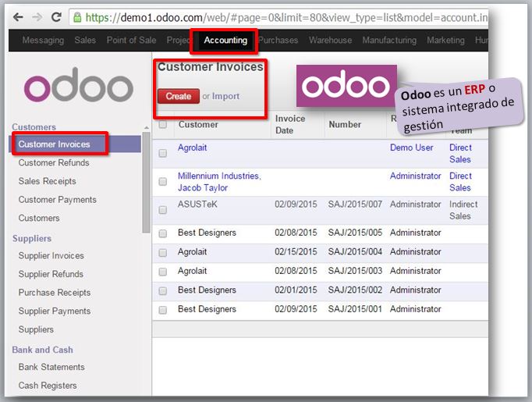Open the Customers sidebar item

39,218
